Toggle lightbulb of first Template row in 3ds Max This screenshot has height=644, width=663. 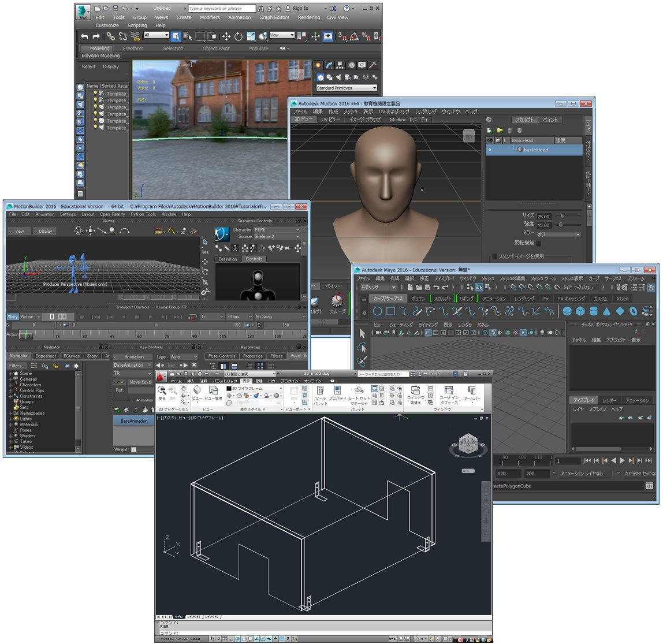(x=95, y=93)
